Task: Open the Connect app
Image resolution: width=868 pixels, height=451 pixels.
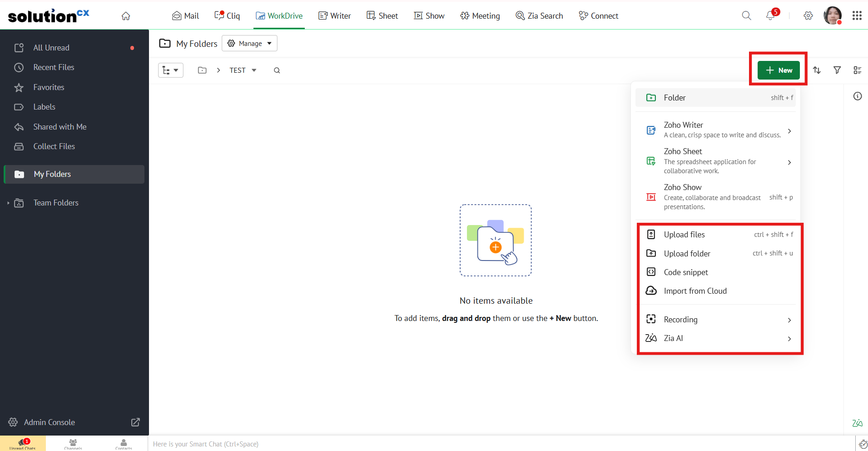Action: click(x=598, y=16)
